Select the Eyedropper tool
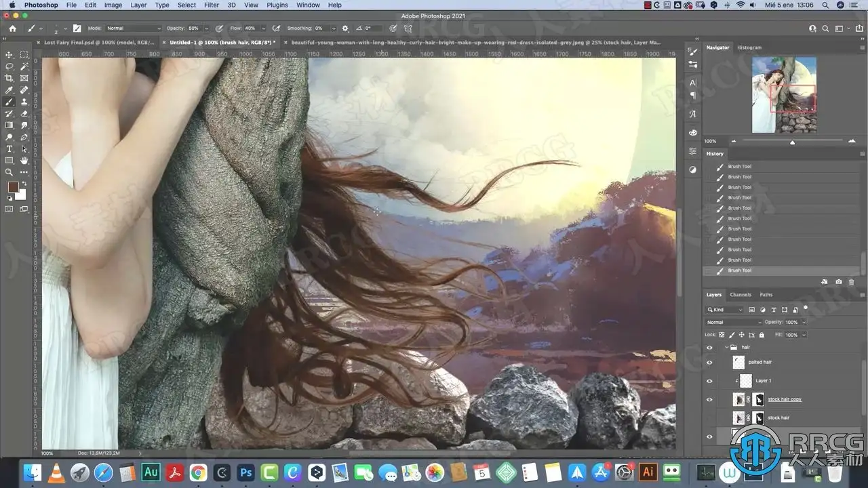 point(9,90)
